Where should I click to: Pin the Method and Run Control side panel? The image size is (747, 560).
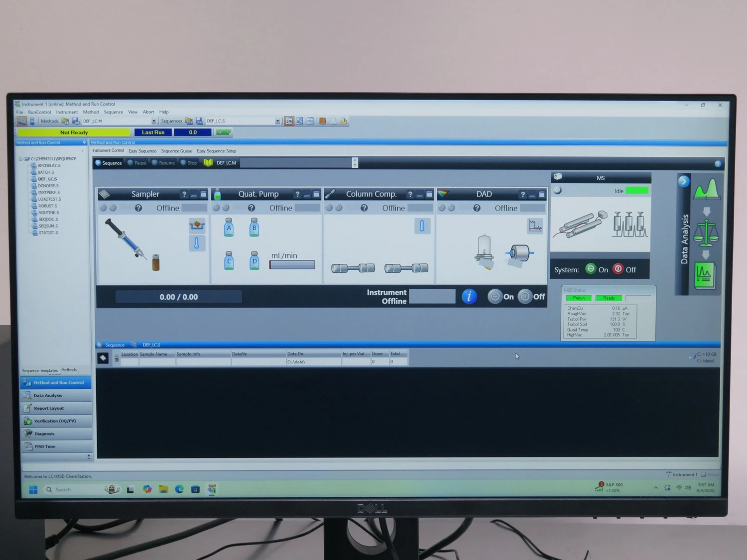coord(84,142)
